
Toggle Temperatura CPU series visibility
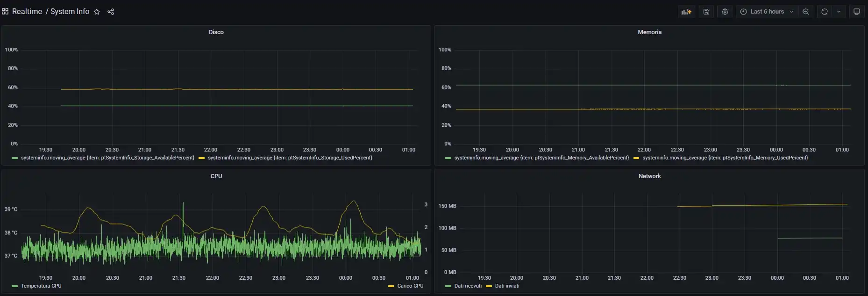41,286
